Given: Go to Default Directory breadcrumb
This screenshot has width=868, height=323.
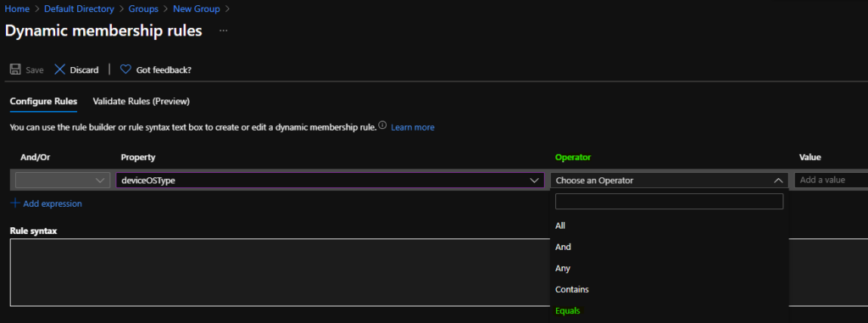Looking at the screenshot, I should pos(79,8).
